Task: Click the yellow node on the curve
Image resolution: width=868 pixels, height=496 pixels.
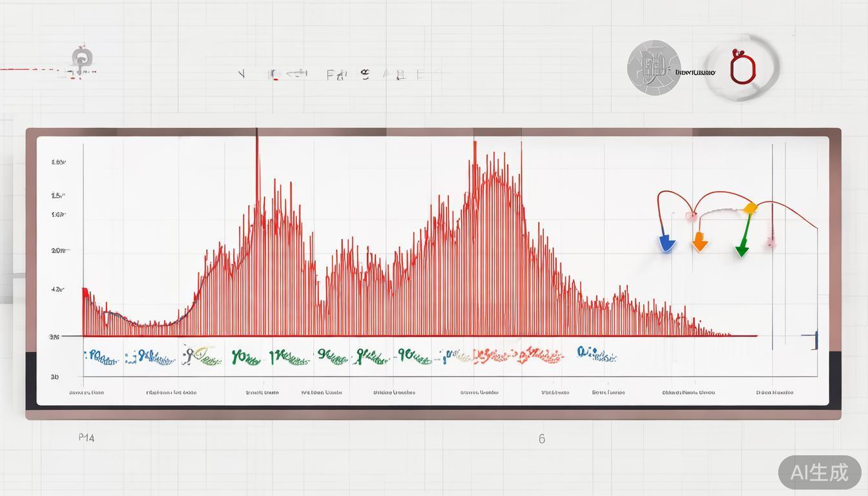Action: tap(750, 207)
